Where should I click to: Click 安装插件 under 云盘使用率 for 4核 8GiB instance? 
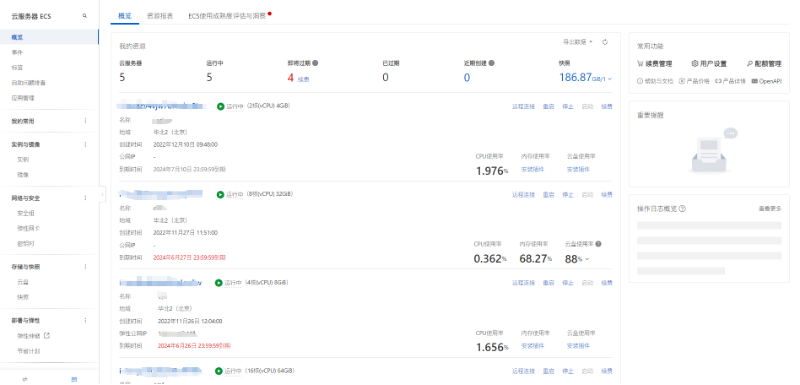pos(578,346)
